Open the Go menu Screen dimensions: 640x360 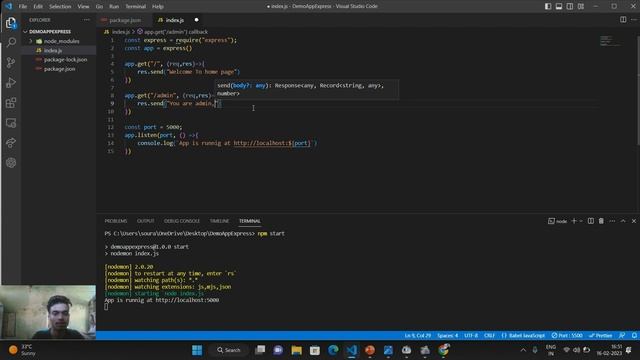(99, 6)
